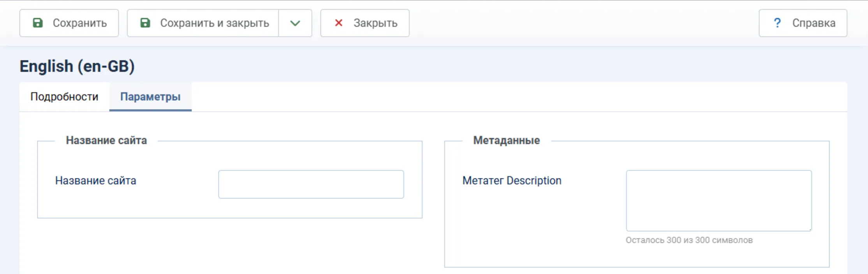Viewport: 868px width, 274px height.
Task: Click the Название сайта field label
Action: [96, 180]
